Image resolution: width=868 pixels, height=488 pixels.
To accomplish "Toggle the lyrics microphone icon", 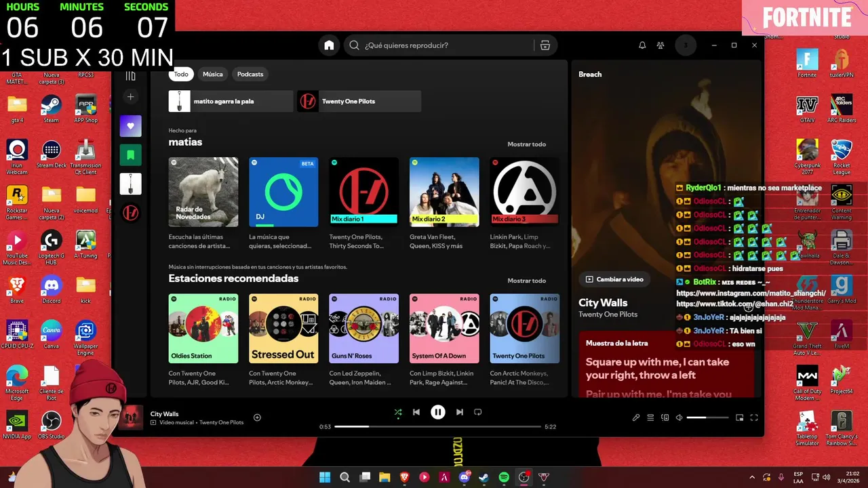I will point(636,418).
